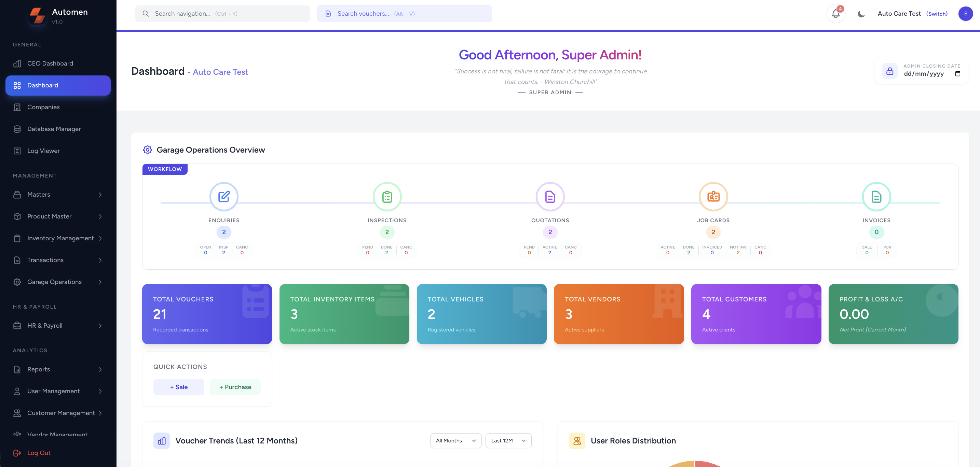Open the Invoices workflow icon
Viewport: 980px width, 467px height.
pos(876,196)
